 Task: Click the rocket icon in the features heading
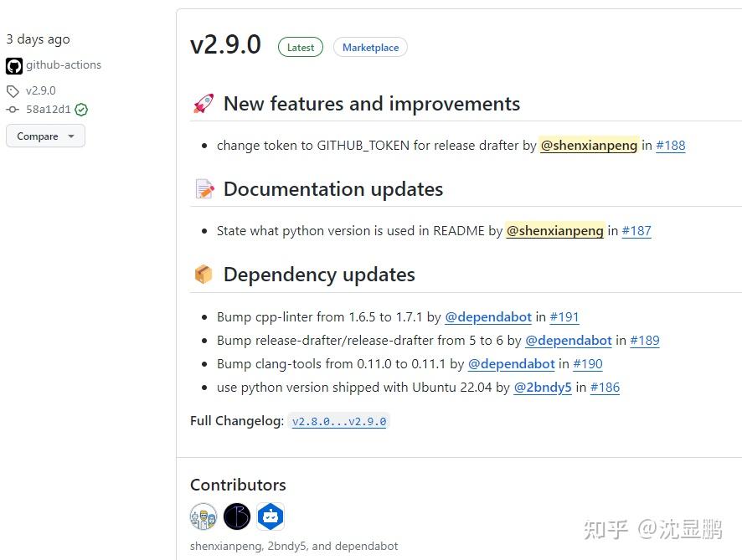click(203, 103)
